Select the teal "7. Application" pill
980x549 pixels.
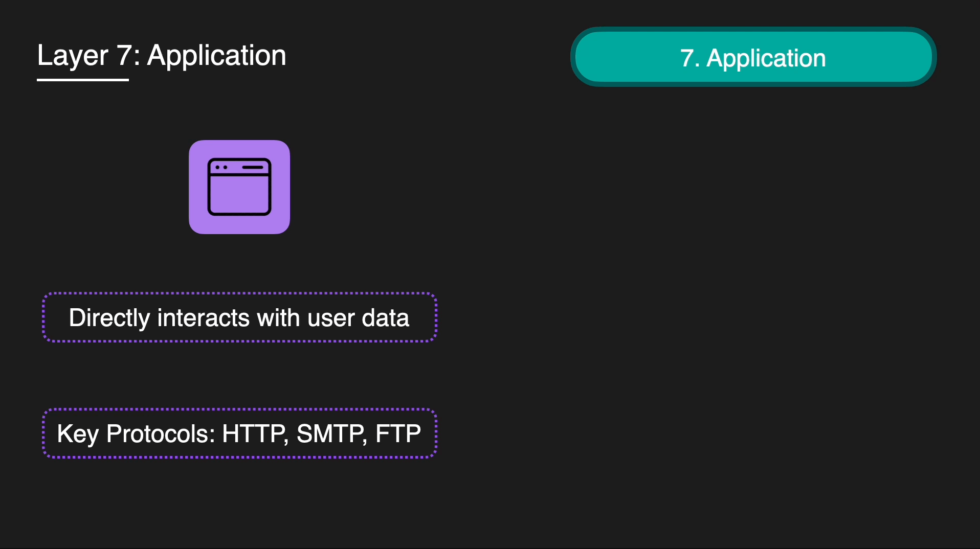753,57
